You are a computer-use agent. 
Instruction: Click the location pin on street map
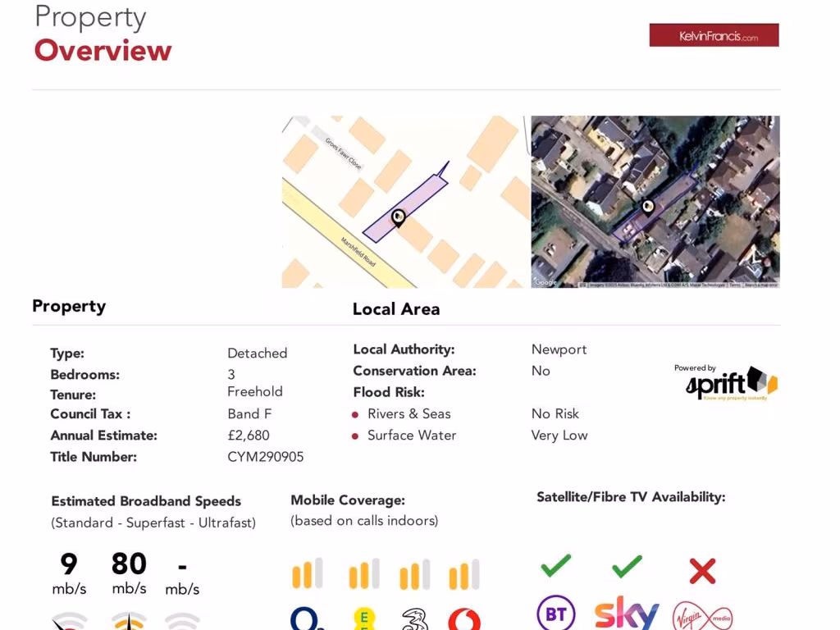point(399,217)
